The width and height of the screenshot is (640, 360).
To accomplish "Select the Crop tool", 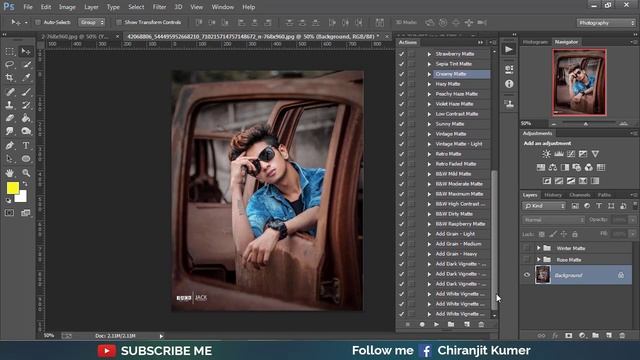I will [10, 78].
